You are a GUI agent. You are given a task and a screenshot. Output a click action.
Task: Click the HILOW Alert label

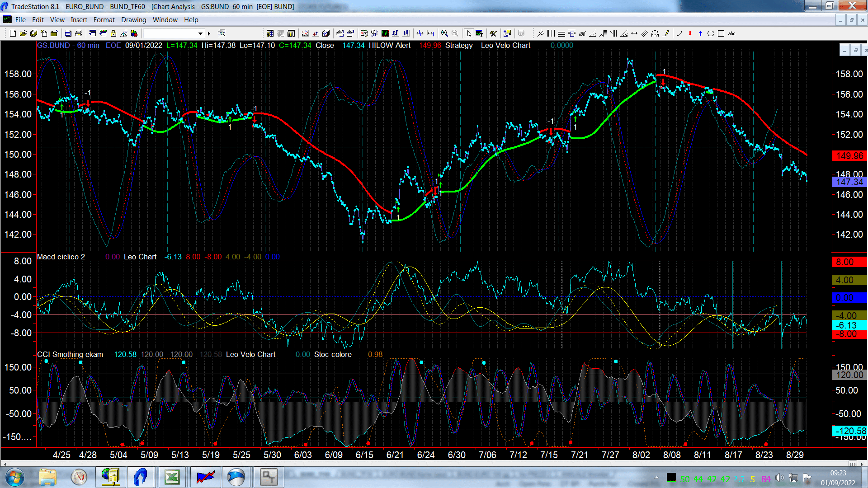click(390, 45)
